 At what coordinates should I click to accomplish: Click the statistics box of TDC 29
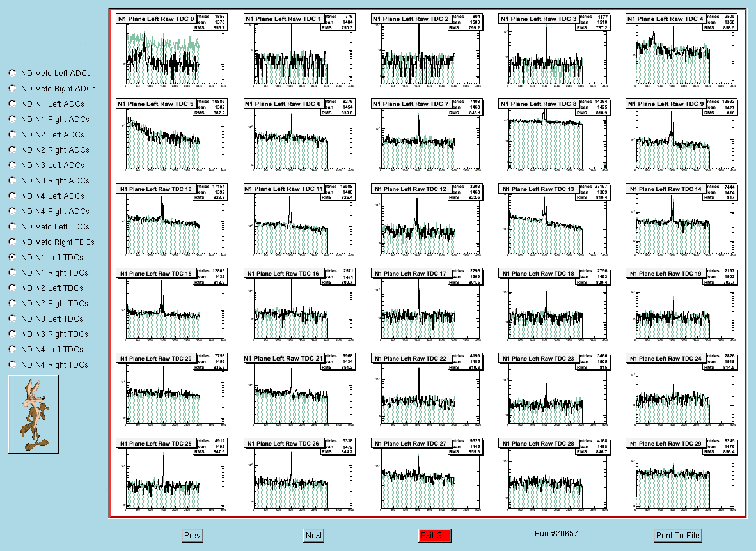click(x=721, y=446)
